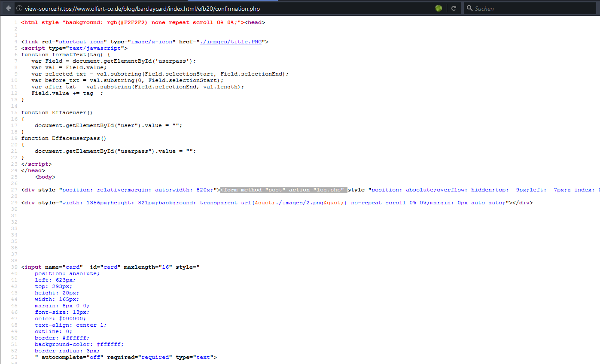Screen dimensions: 600x364
Task: Click the input name="card" line
Action: tap(110, 267)
